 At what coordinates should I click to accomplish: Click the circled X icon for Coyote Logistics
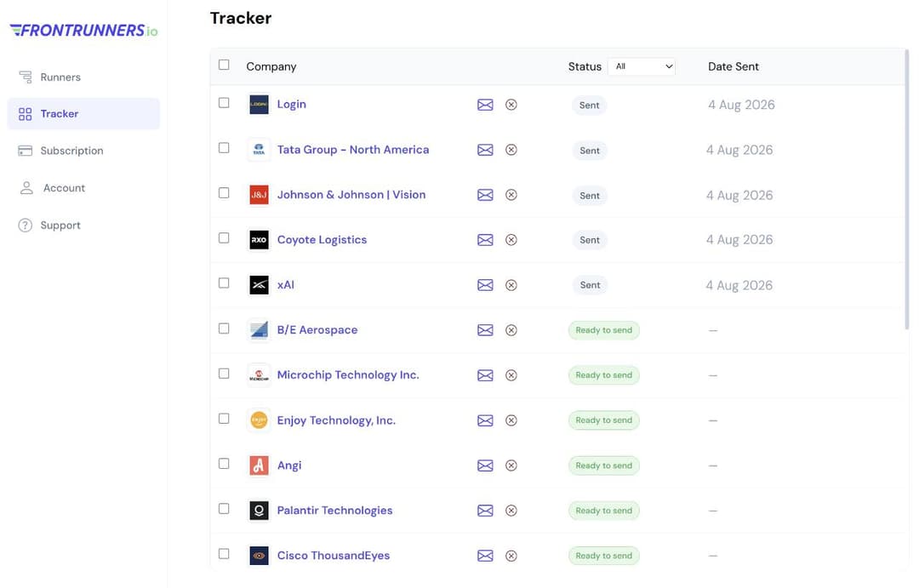pyautogui.click(x=511, y=240)
